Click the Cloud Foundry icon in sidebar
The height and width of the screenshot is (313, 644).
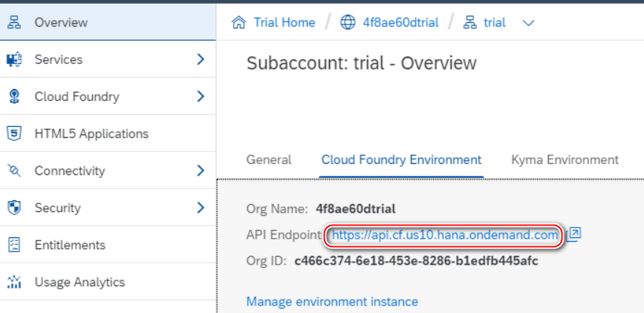(14, 96)
